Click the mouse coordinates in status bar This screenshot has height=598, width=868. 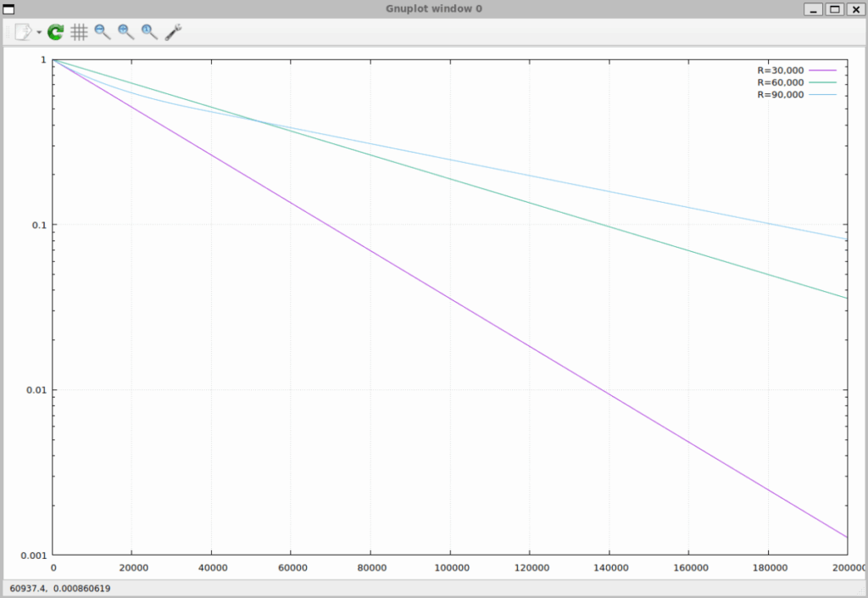pos(59,588)
